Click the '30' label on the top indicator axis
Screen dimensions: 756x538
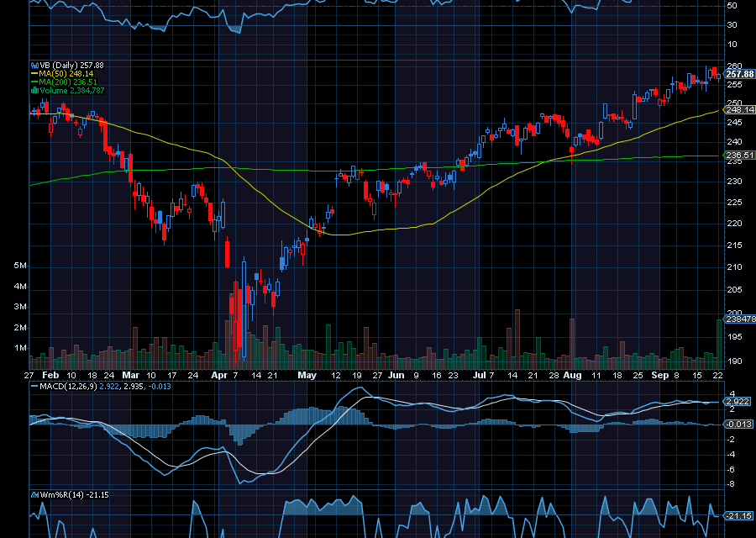[732, 25]
